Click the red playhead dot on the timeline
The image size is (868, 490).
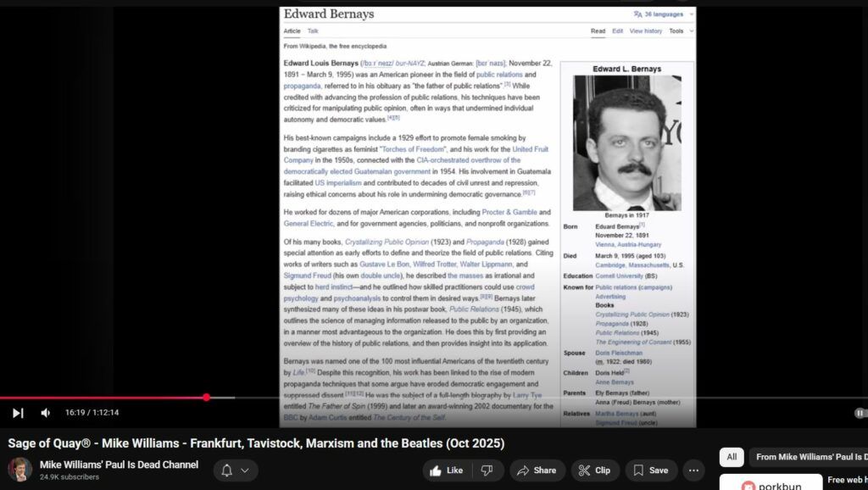click(x=206, y=397)
